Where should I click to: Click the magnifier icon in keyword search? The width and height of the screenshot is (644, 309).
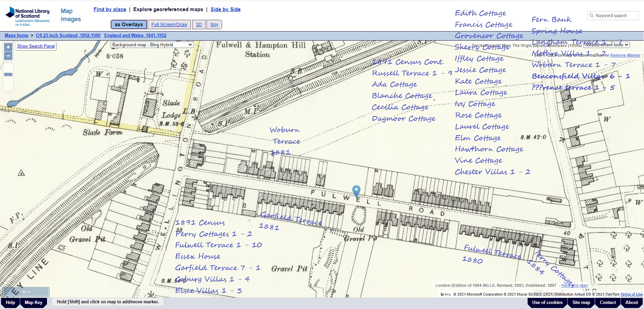tap(591, 15)
